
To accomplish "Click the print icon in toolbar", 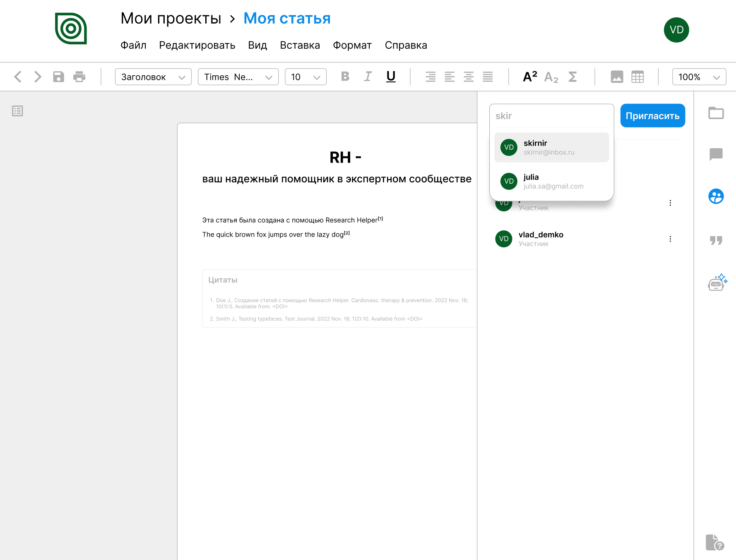I will pos(79,77).
